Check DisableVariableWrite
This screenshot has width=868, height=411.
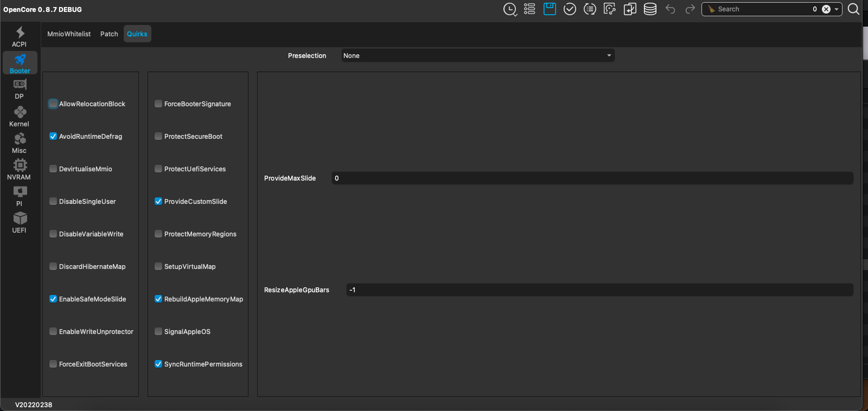point(53,234)
